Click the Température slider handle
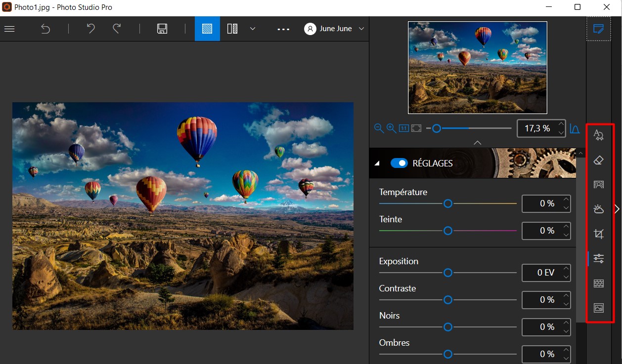The width and height of the screenshot is (622, 364). tap(448, 203)
